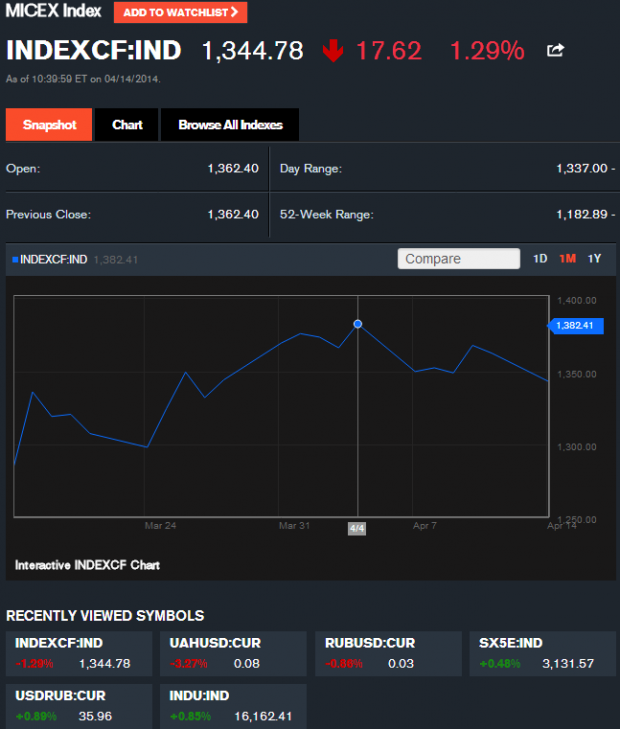
Task: Open INDU:IND recently viewed card
Action: [x=233, y=706]
